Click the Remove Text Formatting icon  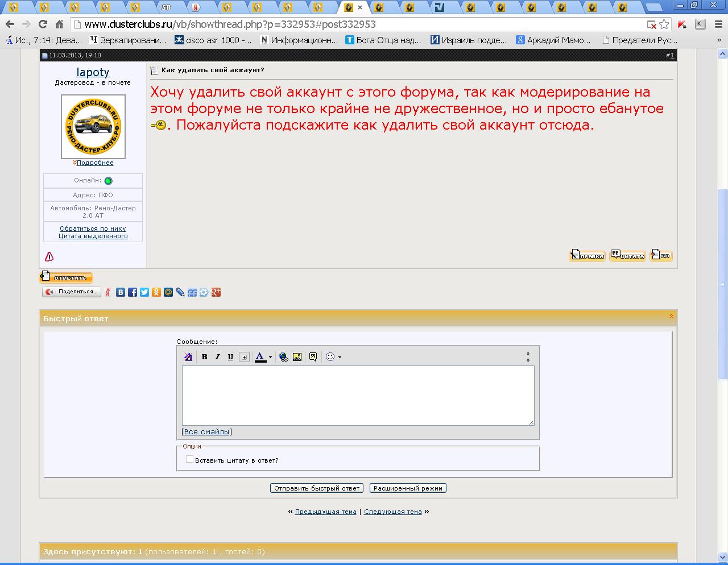188,357
